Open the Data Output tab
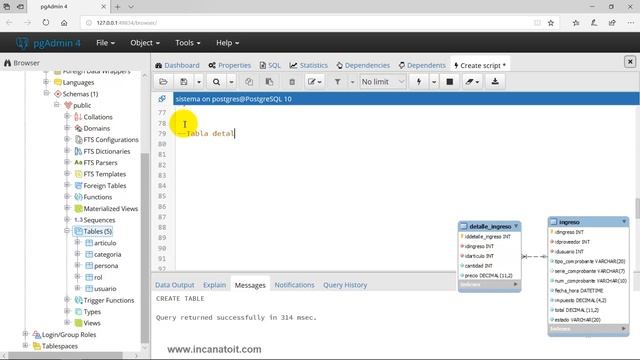This screenshot has width=640, height=360. pos(175,285)
